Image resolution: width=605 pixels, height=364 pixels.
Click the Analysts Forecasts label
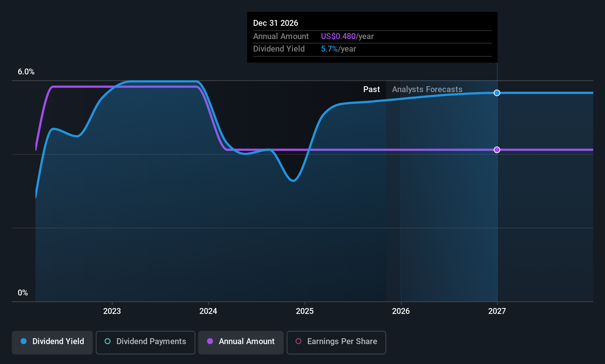point(427,90)
